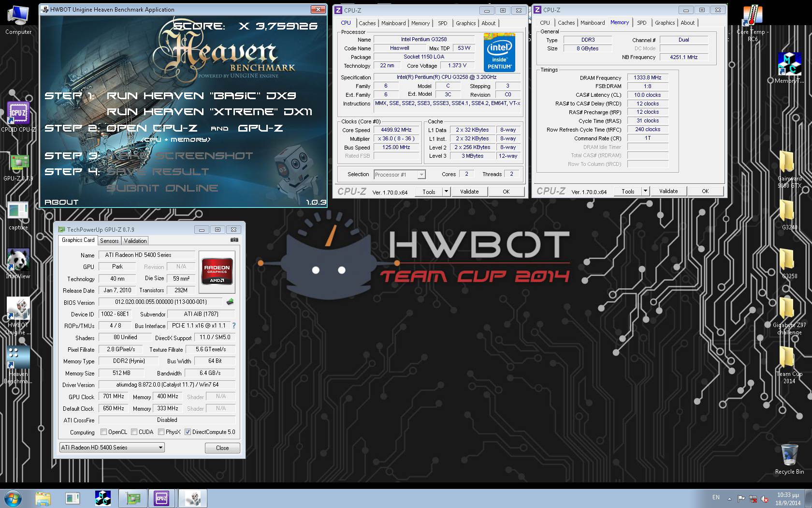Open the ATI Radeon HD 5400 Series dropdown
The height and width of the screenshot is (508, 812).
[112, 448]
